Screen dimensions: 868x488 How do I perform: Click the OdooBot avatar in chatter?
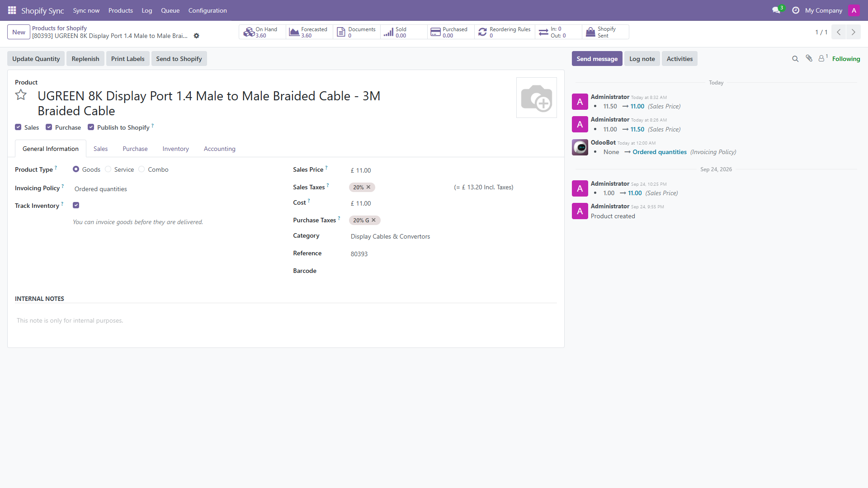coord(580,147)
